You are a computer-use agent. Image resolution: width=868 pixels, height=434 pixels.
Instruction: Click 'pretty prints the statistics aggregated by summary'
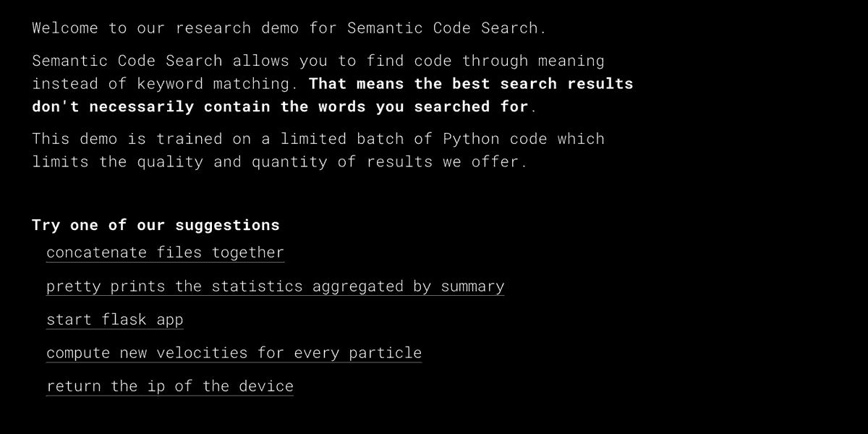(x=275, y=286)
